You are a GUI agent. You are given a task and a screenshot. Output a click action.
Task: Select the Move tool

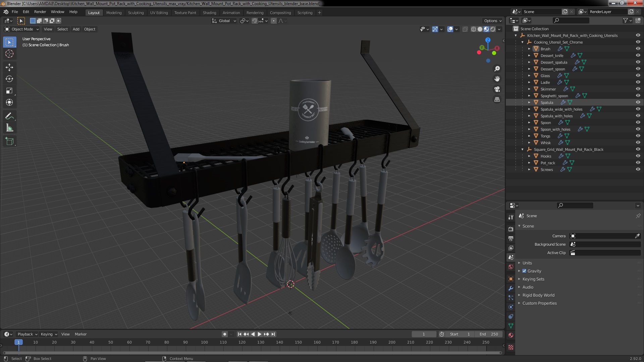(x=9, y=67)
